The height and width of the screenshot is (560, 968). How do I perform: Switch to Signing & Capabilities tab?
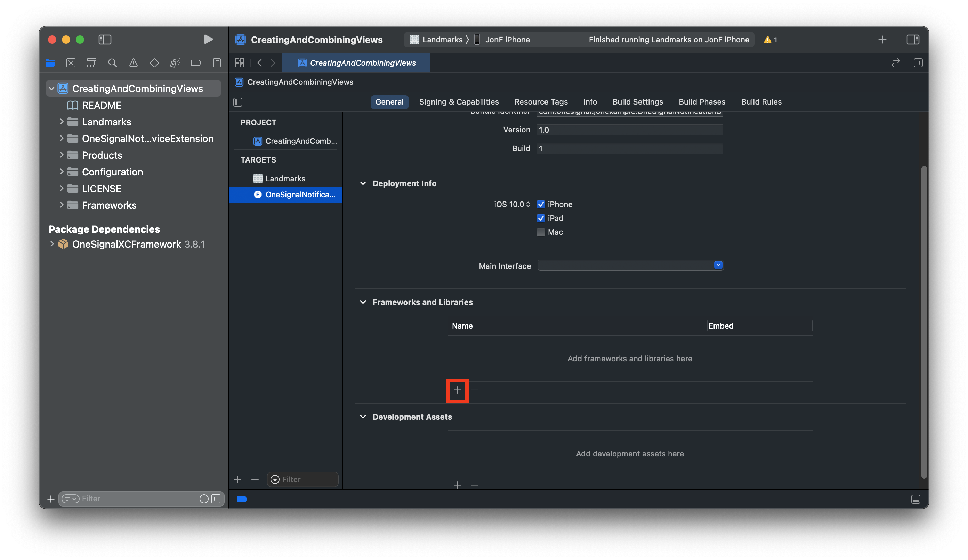459,102
